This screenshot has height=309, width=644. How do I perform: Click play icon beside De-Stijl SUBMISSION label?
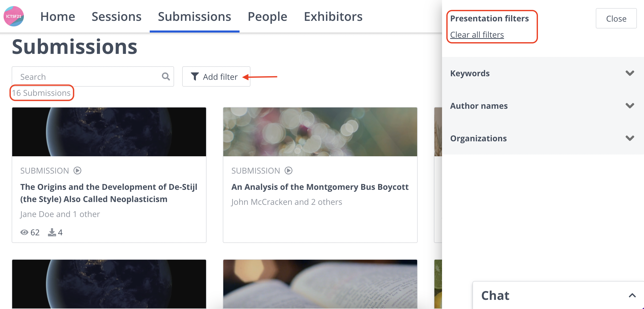click(77, 171)
